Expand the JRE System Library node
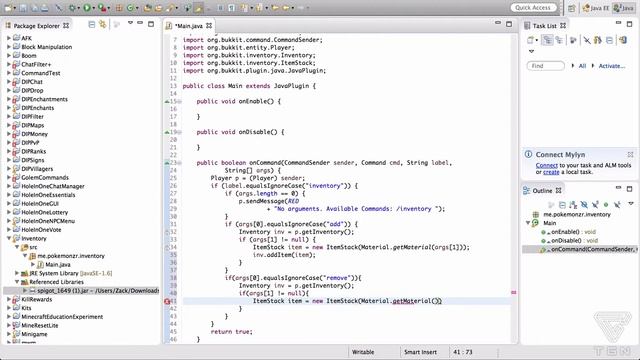Viewport: 640px width, 360px height. click(17, 273)
